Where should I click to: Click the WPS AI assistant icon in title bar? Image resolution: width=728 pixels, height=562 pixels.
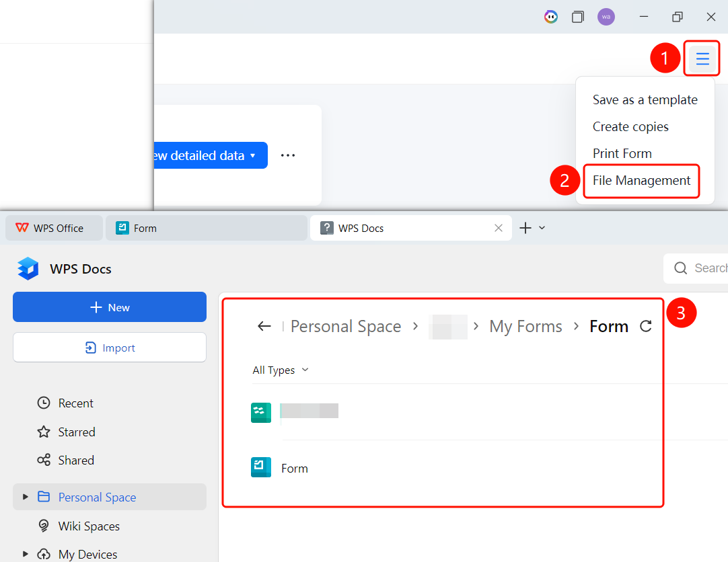[x=550, y=17]
